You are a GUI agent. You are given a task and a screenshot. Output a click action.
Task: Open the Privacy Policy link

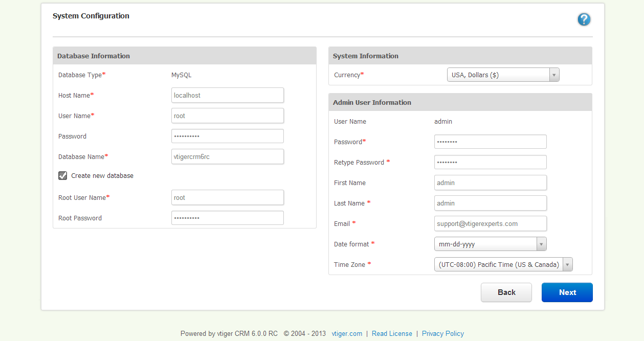coord(443,333)
